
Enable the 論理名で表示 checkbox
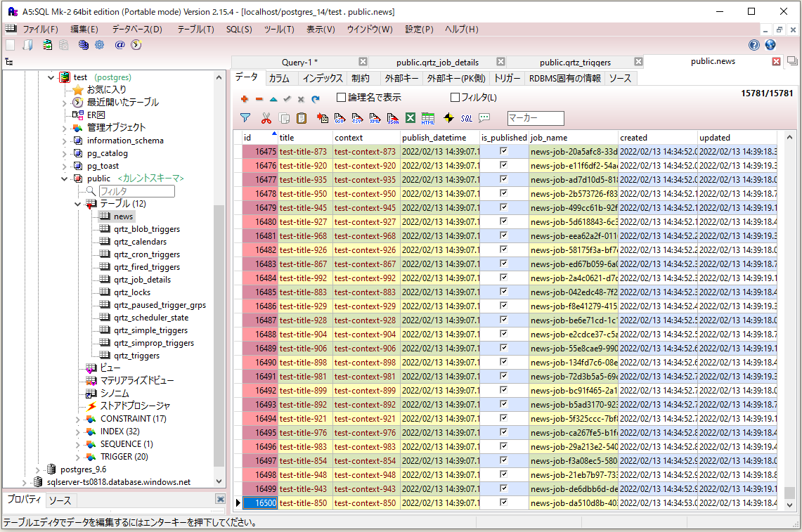click(339, 98)
